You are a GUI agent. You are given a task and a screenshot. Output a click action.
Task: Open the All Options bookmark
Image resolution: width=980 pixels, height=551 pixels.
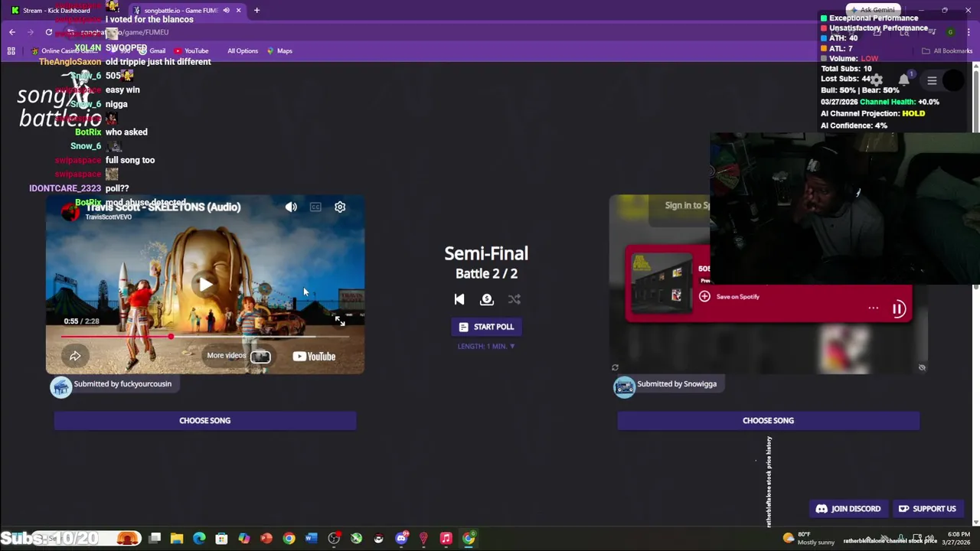point(242,51)
